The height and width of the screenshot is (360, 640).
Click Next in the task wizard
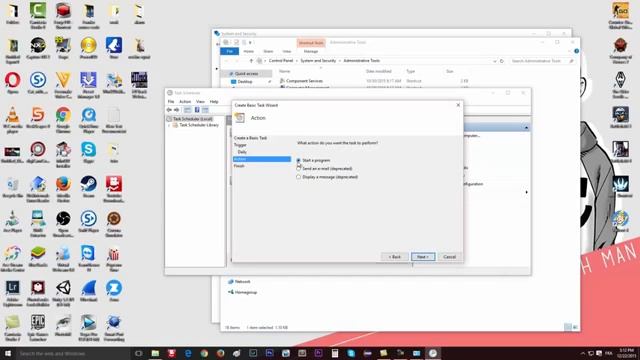click(x=423, y=257)
